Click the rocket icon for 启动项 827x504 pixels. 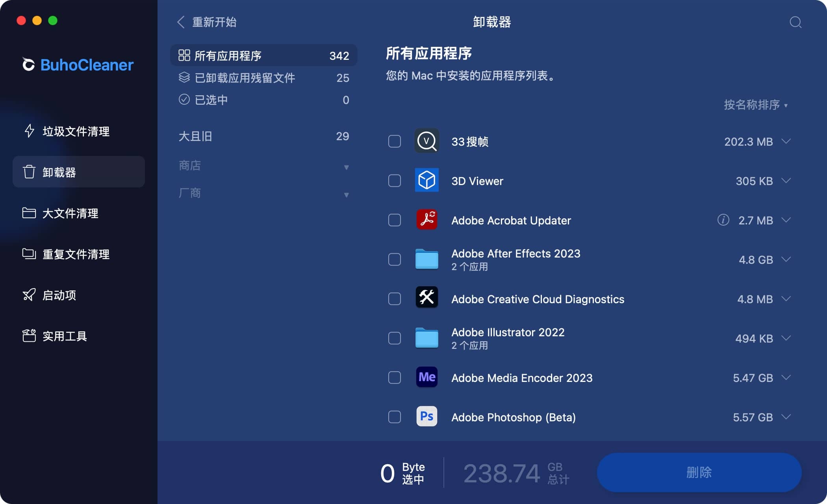pos(29,295)
